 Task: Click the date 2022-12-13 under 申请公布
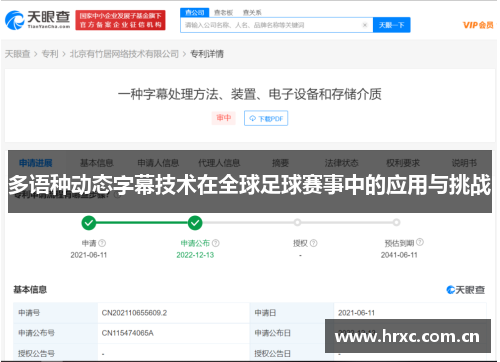195,255
